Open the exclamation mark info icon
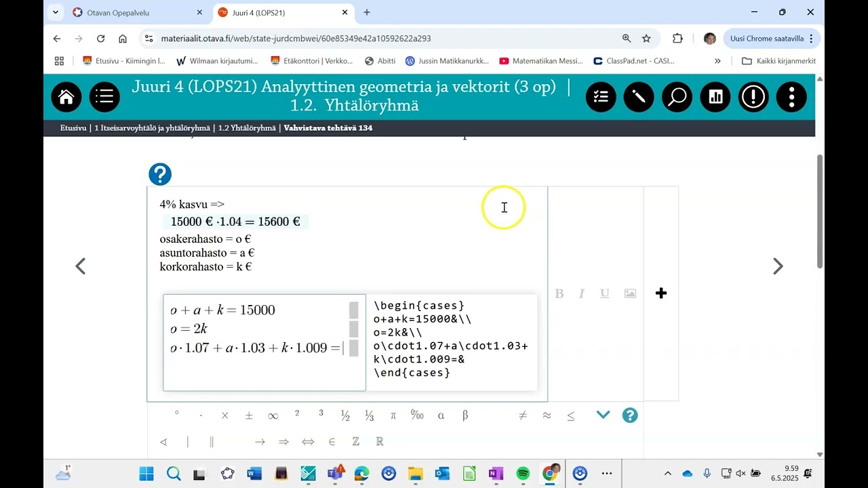The image size is (868, 488). click(x=753, y=98)
